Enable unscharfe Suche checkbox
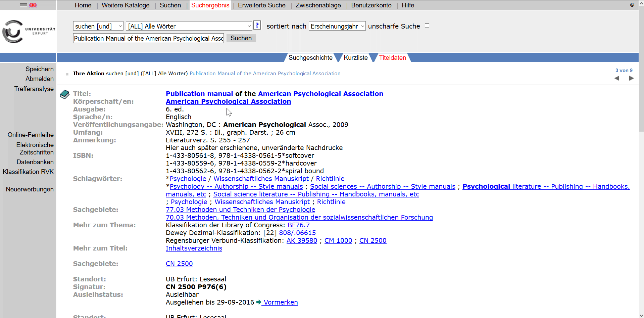This screenshot has width=644, height=318. point(427,26)
